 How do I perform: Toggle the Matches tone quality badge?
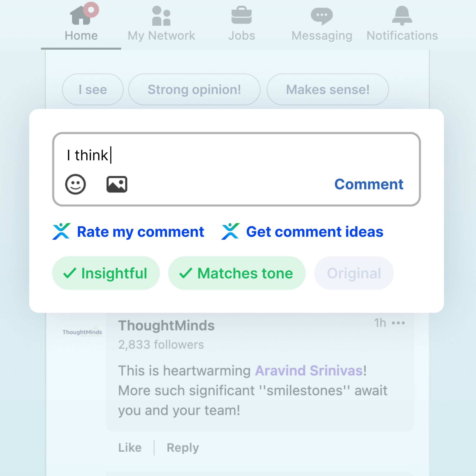[236, 273]
